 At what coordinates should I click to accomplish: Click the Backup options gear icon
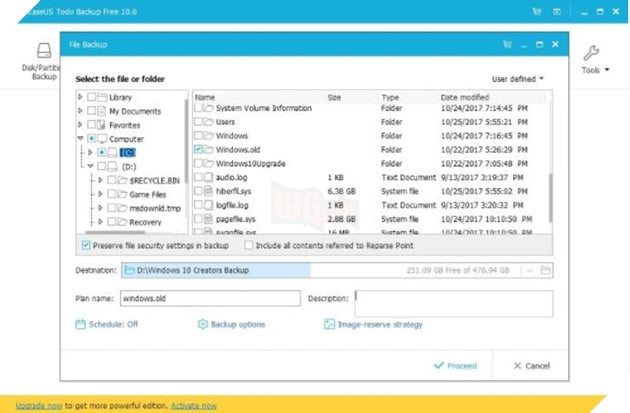coord(203,324)
